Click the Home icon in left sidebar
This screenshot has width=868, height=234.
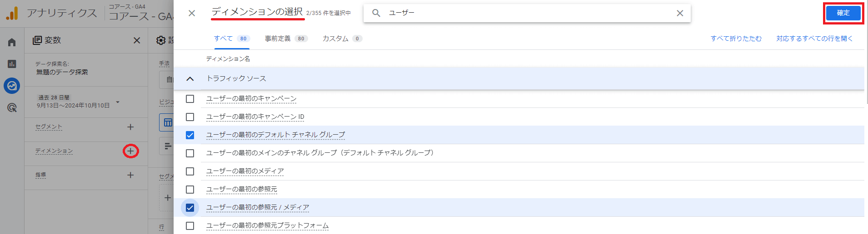coord(12,42)
